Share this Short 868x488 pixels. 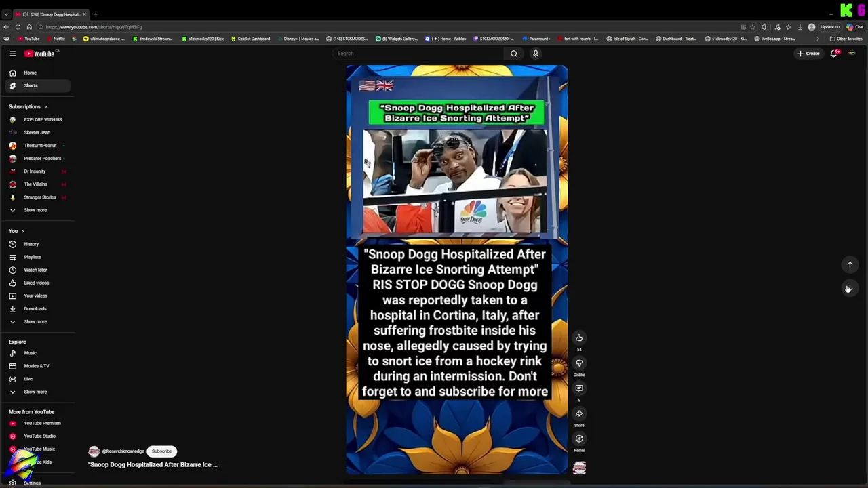point(579,413)
